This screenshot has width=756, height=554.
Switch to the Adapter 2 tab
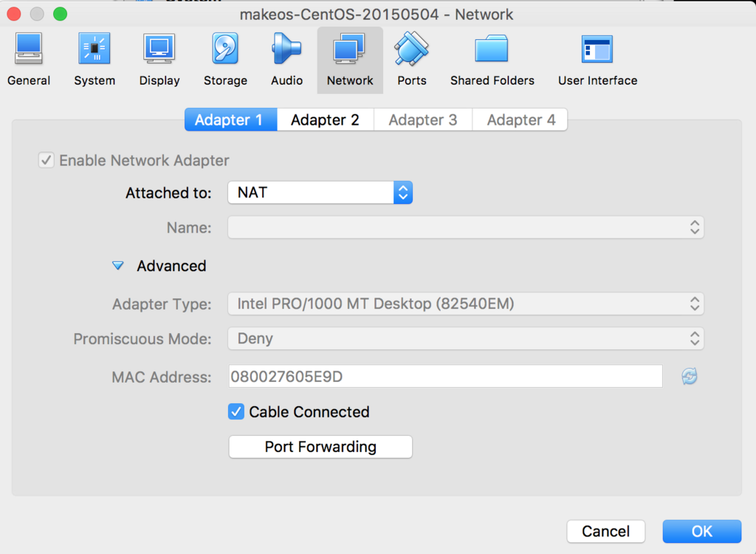click(325, 120)
